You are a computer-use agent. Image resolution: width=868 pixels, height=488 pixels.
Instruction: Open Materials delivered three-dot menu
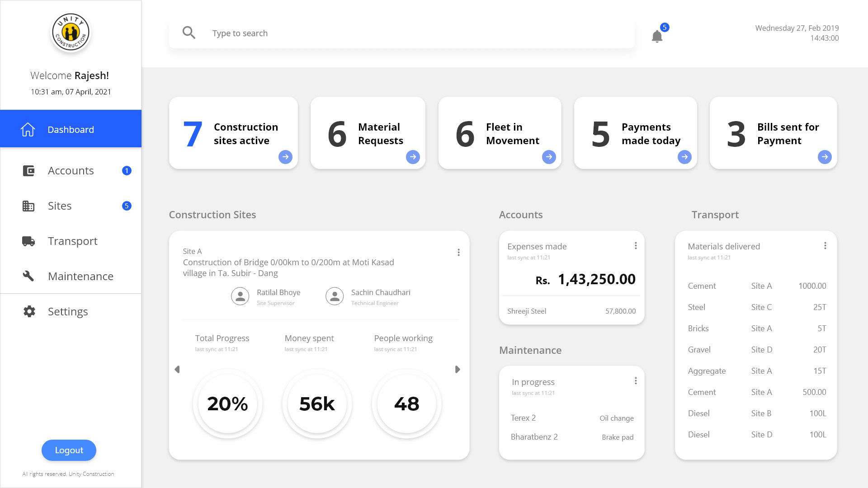tap(825, 245)
